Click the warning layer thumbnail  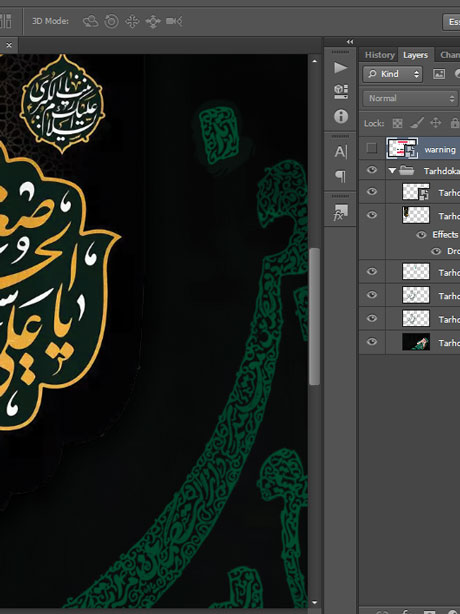coord(402,148)
